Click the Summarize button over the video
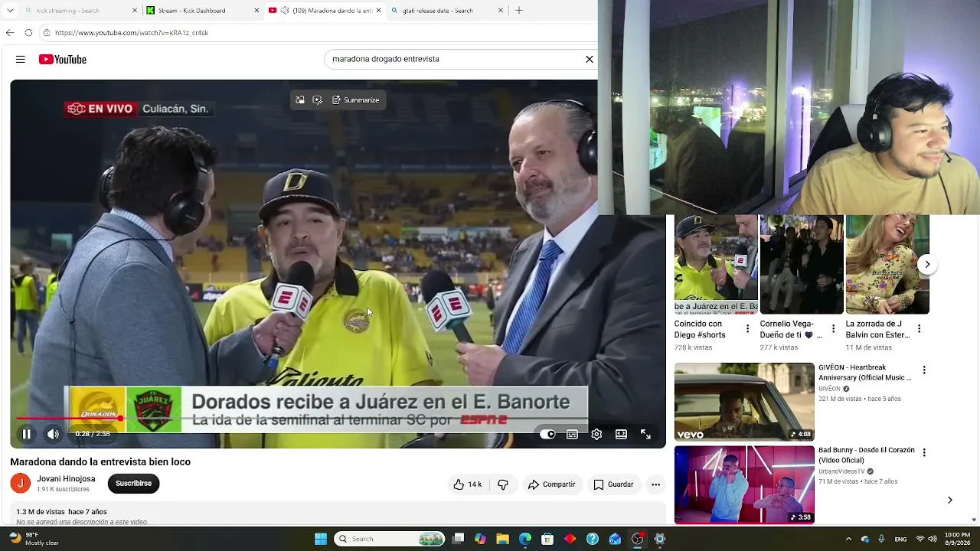This screenshot has width=980, height=551. coord(356,100)
